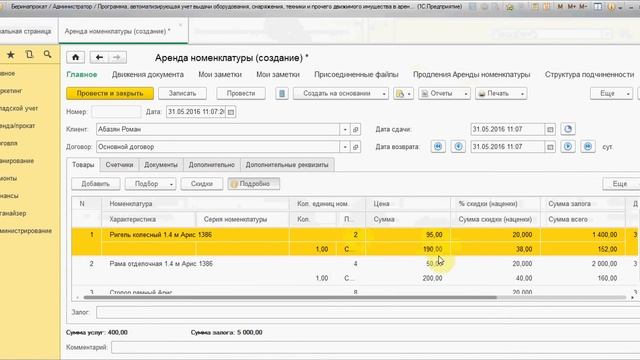Open Структура подчиненности link
The width and height of the screenshot is (640, 360).
[589, 75]
